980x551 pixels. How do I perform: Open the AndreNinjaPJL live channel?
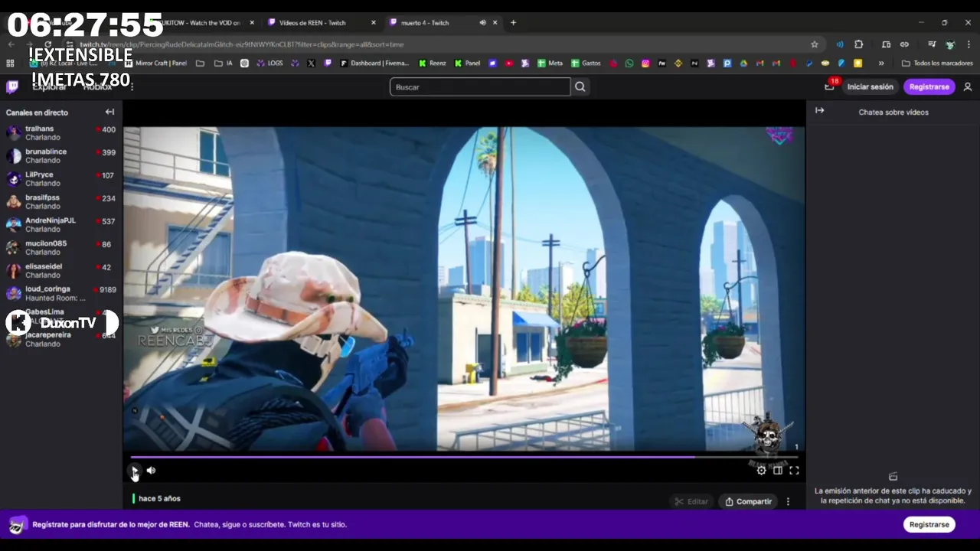tap(61, 225)
